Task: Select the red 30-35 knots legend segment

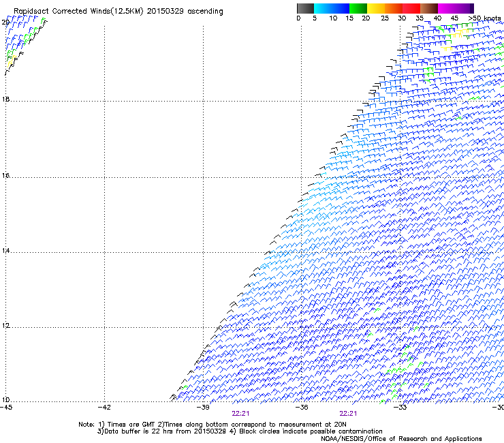Action: pyautogui.click(x=411, y=8)
